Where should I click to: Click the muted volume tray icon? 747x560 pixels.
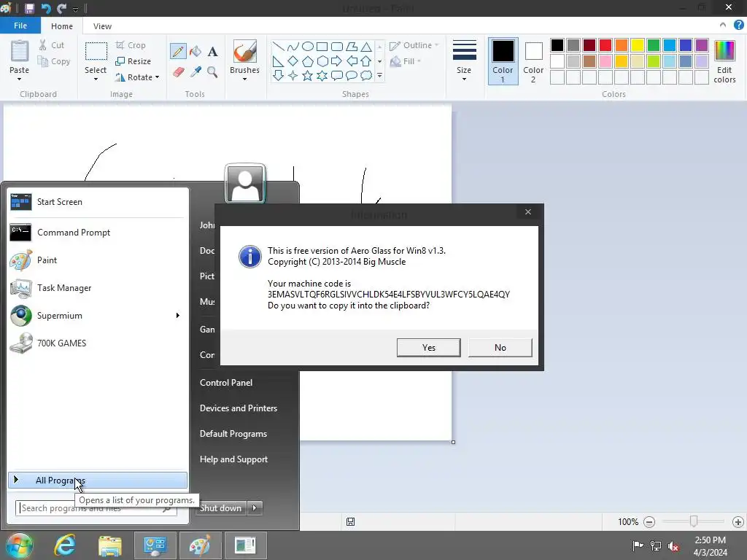coord(673,546)
